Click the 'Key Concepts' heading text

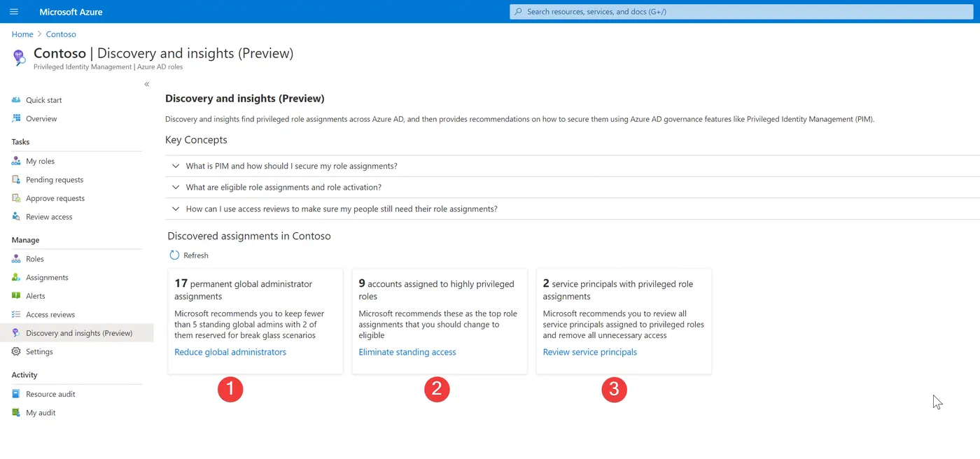tap(196, 140)
